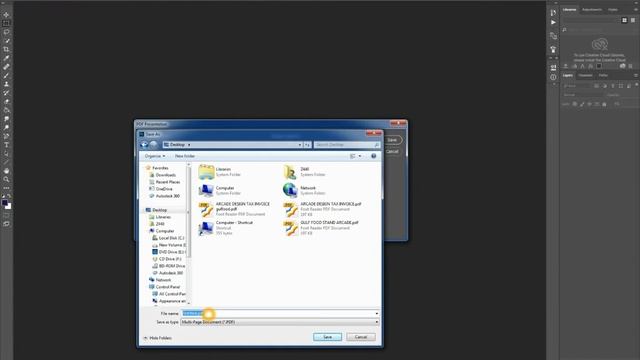This screenshot has height=360, width=640.
Task: Click New folder in Save As dialog
Action: click(185, 156)
